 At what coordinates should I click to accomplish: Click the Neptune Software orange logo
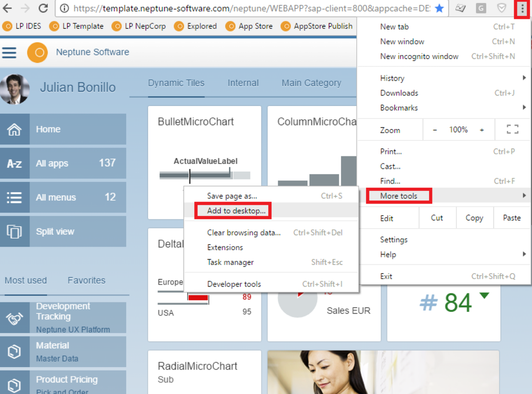click(37, 52)
